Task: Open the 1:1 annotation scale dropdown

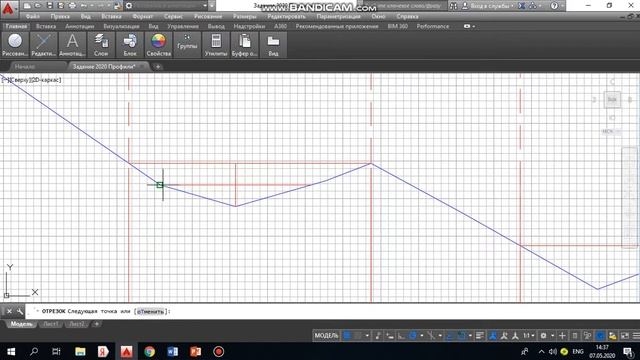Action: tap(529, 336)
